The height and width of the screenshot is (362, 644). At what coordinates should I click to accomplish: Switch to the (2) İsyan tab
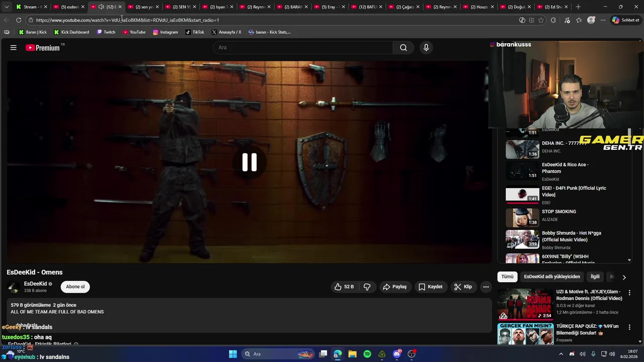click(x=217, y=7)
